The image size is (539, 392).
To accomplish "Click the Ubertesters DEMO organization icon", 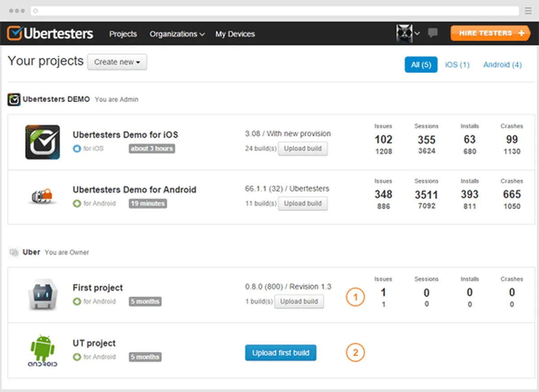I will [14, 99].
